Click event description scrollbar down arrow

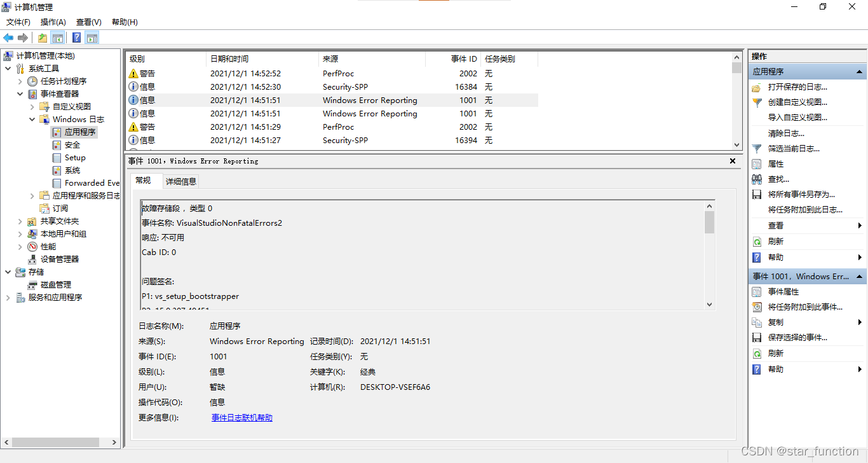point(710,305)
